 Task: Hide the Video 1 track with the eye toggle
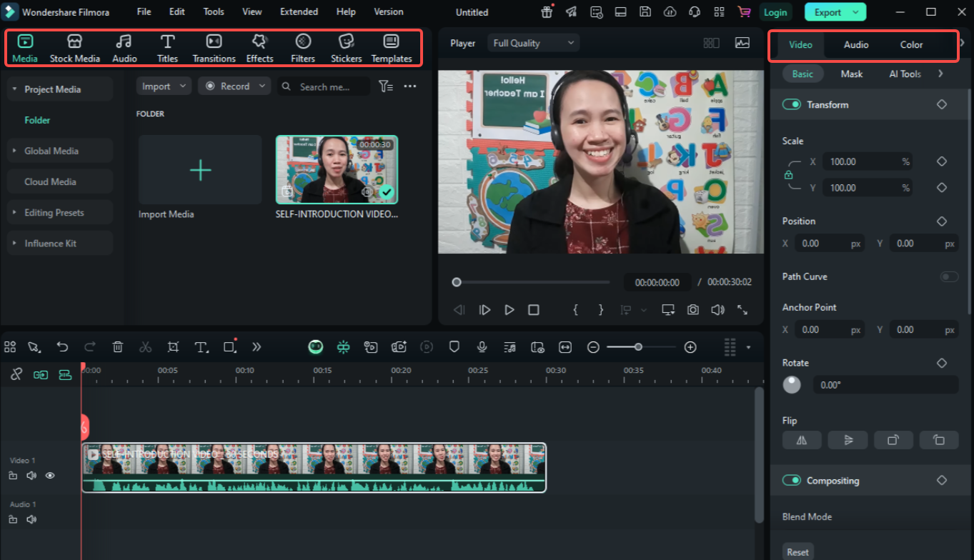49,475
